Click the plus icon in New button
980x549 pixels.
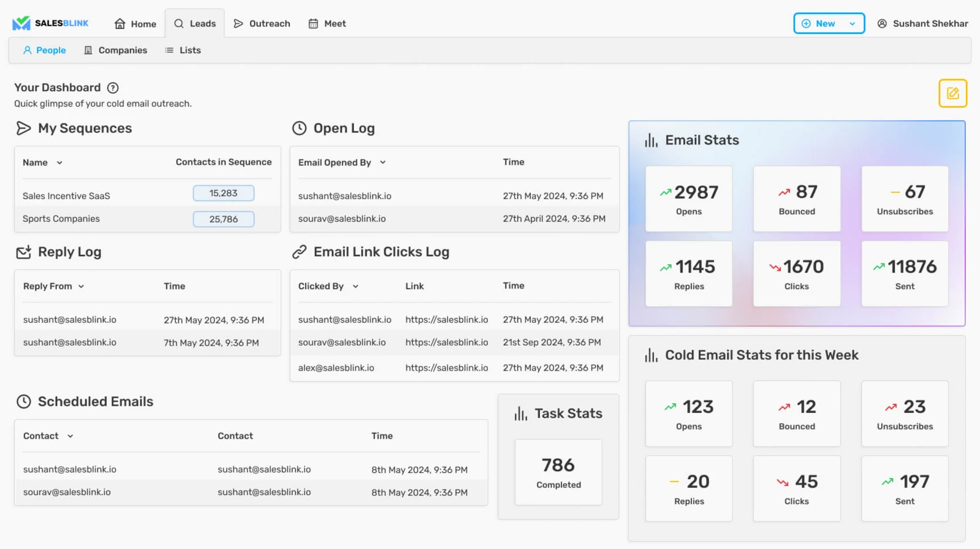806,23
